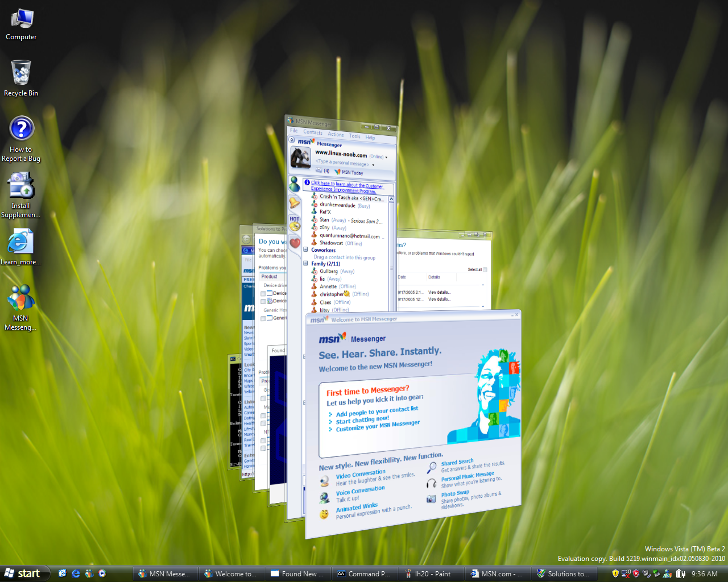Click the Shared Search magnifier icon
This screenshot has width=728, height=582.
(x=432, y=467)
